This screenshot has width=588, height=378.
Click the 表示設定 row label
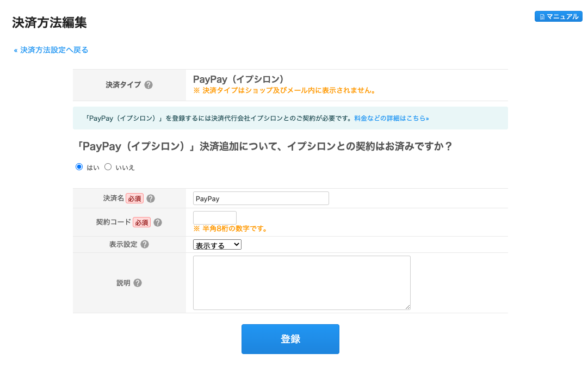click(x=123, y=245)
